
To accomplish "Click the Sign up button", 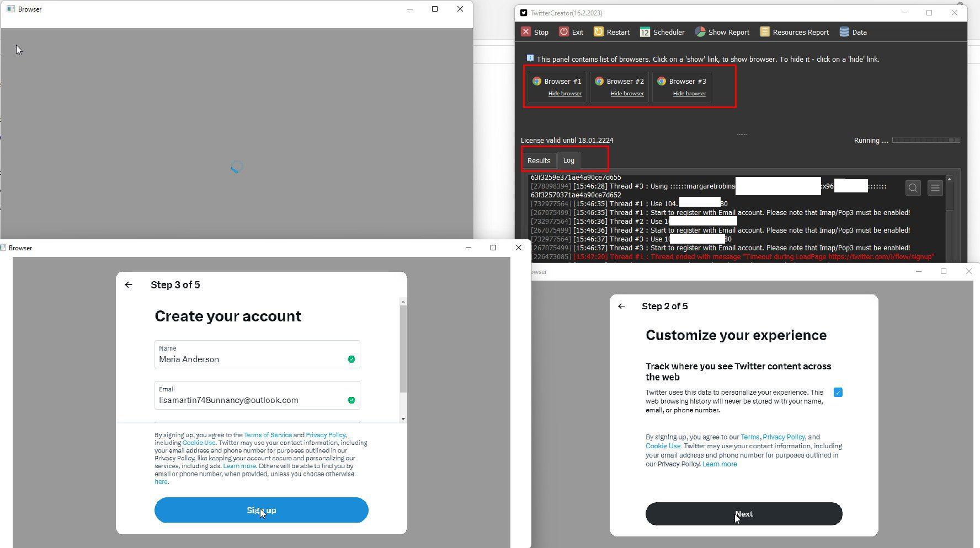I will tap(261, 510).
